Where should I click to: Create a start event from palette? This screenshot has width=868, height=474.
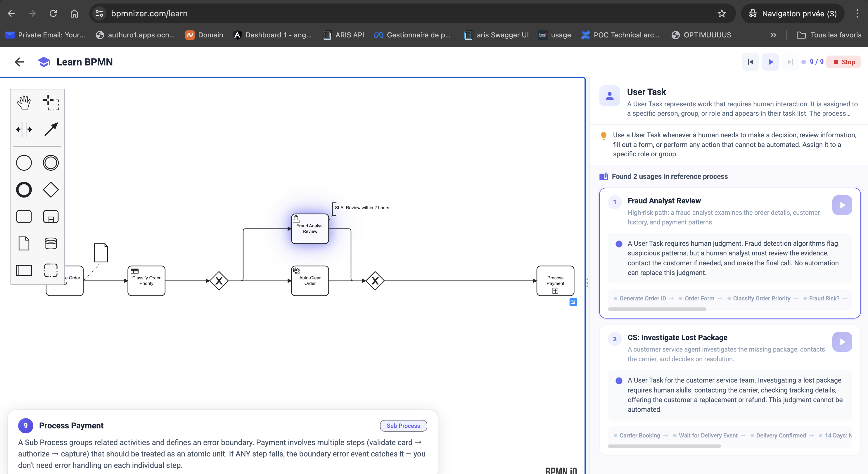[x=24, y=163]
